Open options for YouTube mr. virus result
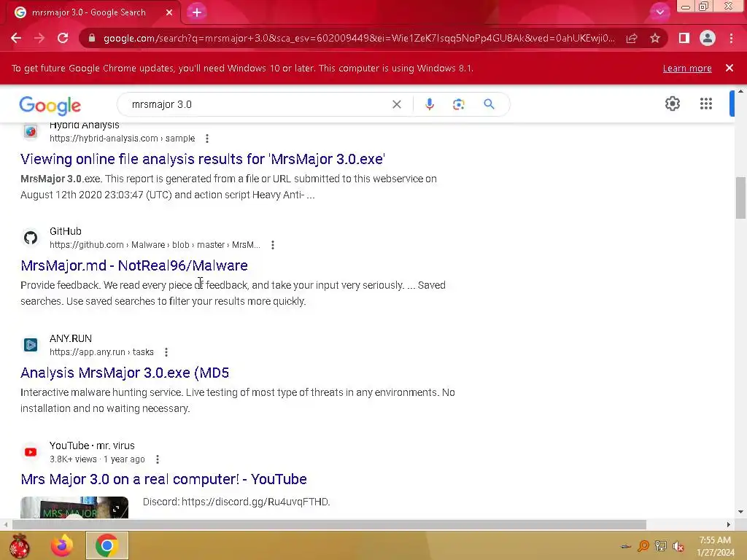The image size is (747, 560). (158, 459)
